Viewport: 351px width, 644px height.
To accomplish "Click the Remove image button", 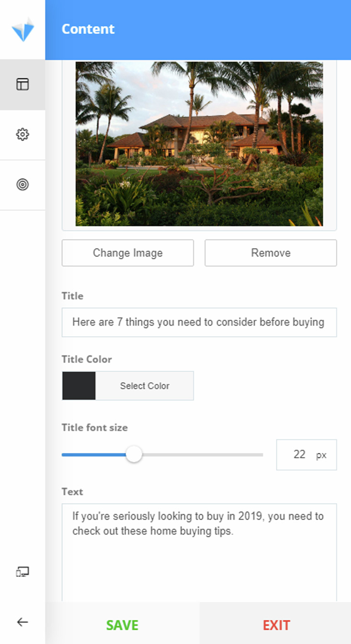I will point(271,253).
